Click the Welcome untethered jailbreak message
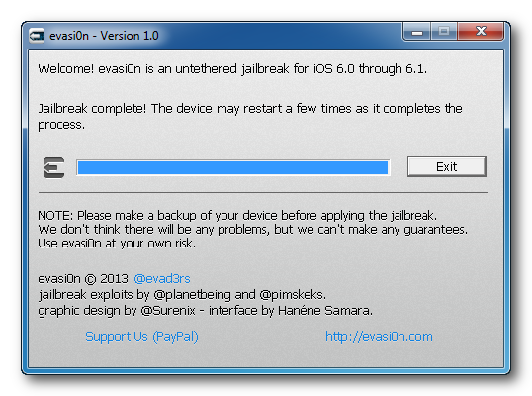The image size is (532, 396). 232,69
